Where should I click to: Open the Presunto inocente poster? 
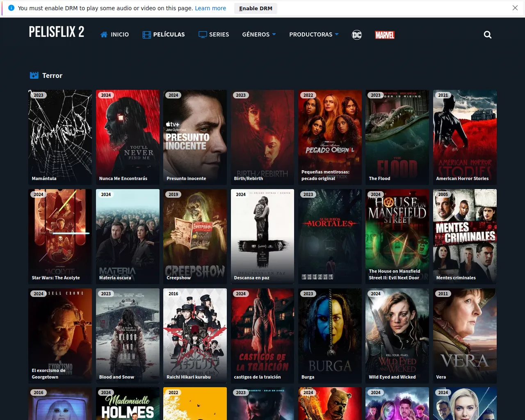coord(195,137)
